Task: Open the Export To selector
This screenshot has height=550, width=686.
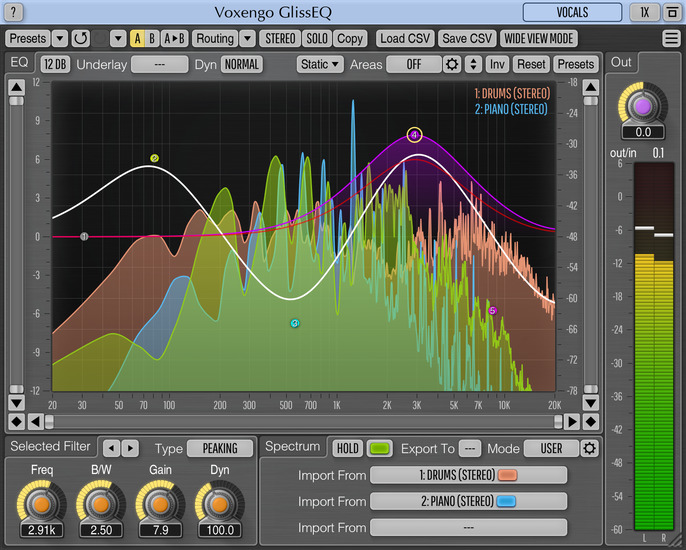Action: 469,448
